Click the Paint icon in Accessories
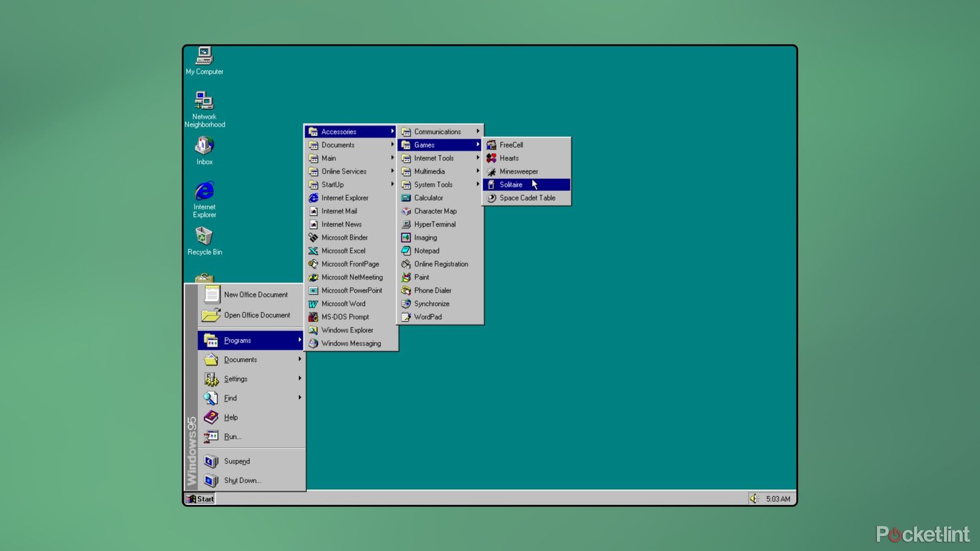Screen dimensions: 980x551 (405, 277)
